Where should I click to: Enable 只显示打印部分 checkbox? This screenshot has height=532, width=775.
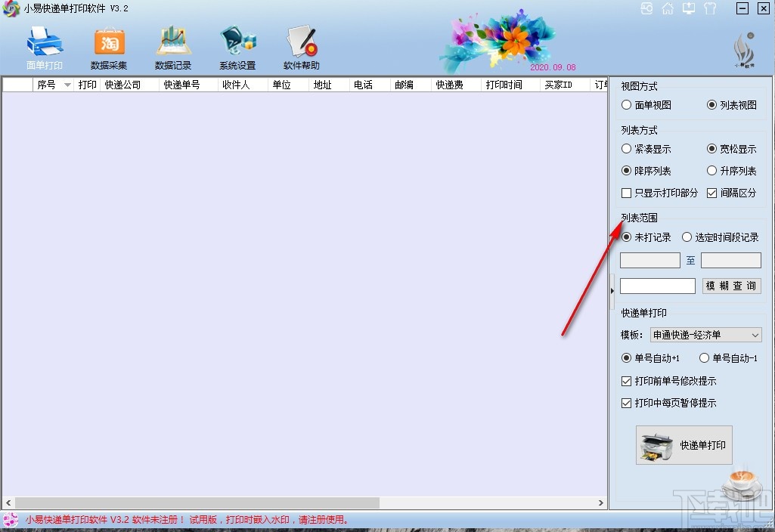625,193
